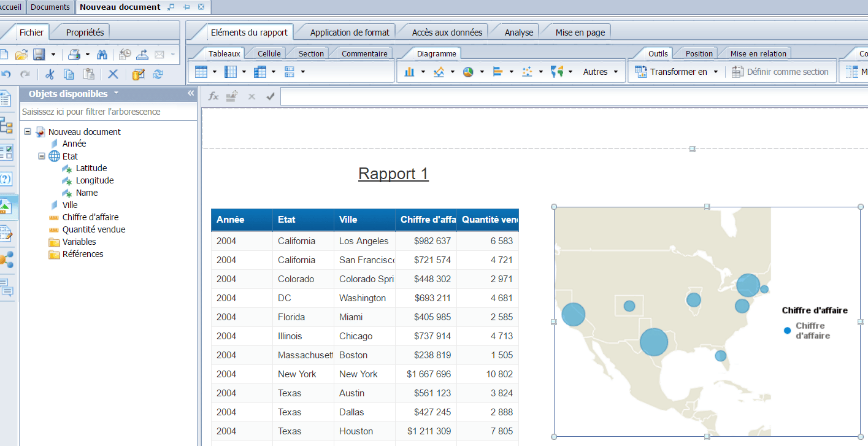Open the Accès aux données tab
The image size is (868, 446).
coord(447,33)
